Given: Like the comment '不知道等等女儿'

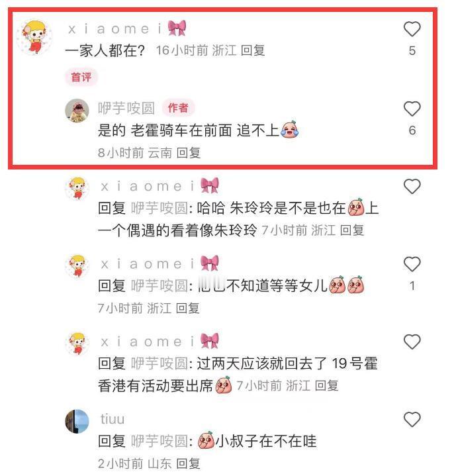Looking at the screenshot, I should tap(412, 264).
